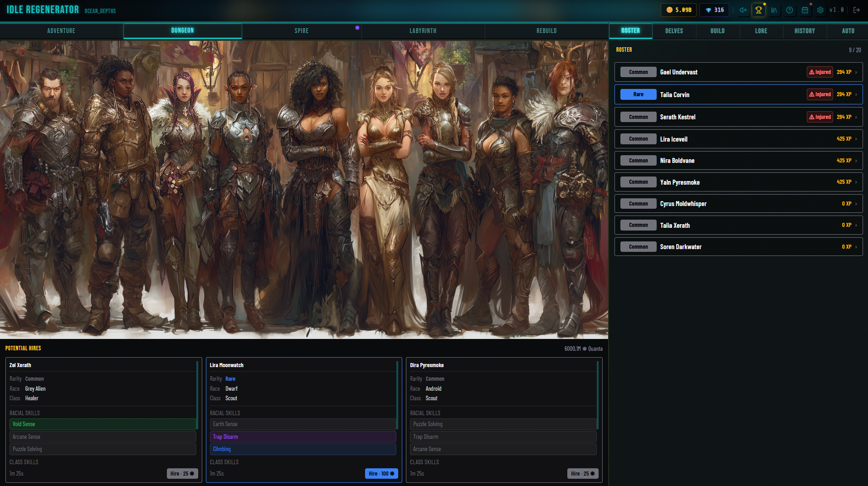This screenshot has width=868, height=486.
Task: Click the Quanta currency icon above potential hires
Action: click(585, 349)
